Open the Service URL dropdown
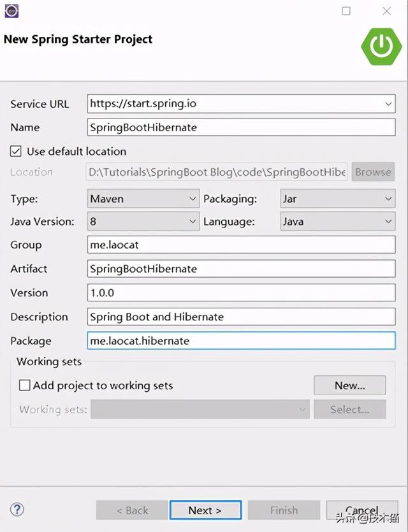This screenshot has height=532, width=408. coord(388,104)
